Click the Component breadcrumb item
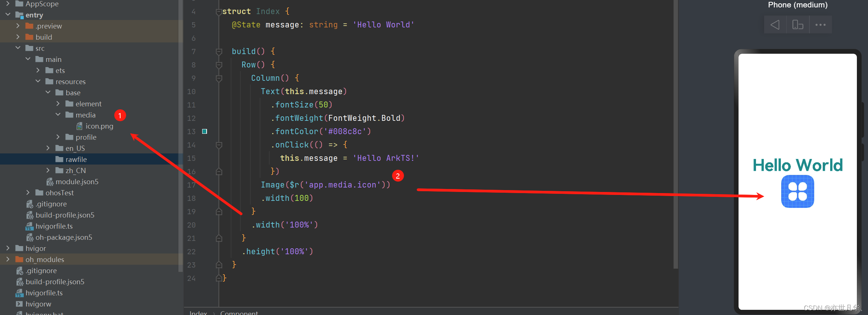This screenshot has width=868, height=315. (x=239, y=312)
